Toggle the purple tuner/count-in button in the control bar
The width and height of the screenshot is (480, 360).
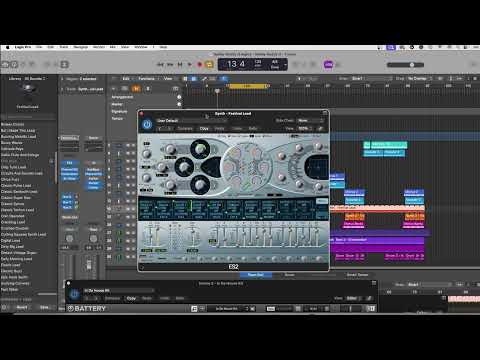coord(329,65)
